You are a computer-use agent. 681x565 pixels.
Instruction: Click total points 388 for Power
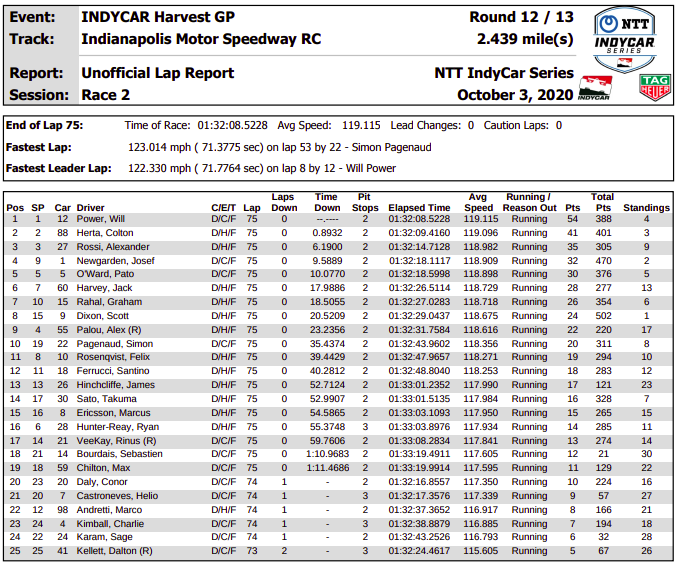[x=604, y=219]
